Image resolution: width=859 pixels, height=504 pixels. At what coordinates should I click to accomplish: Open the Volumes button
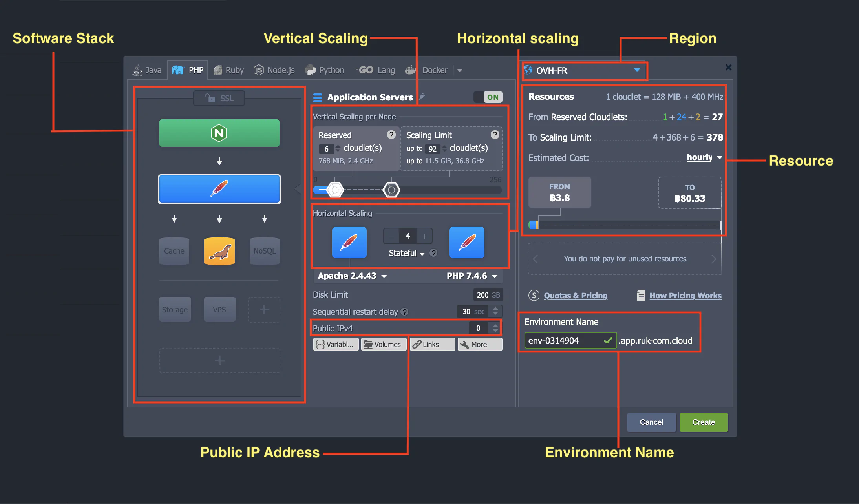click(x=384, y=344)
